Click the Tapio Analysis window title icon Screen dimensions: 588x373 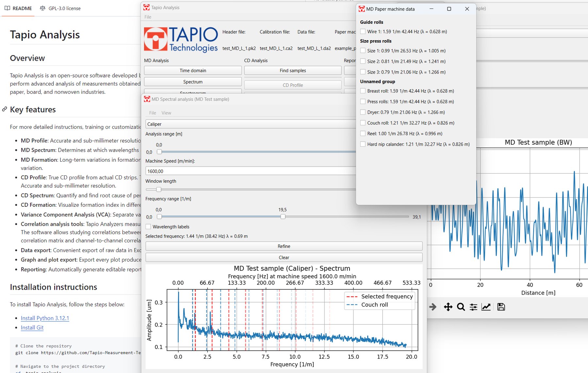[147, 7]
